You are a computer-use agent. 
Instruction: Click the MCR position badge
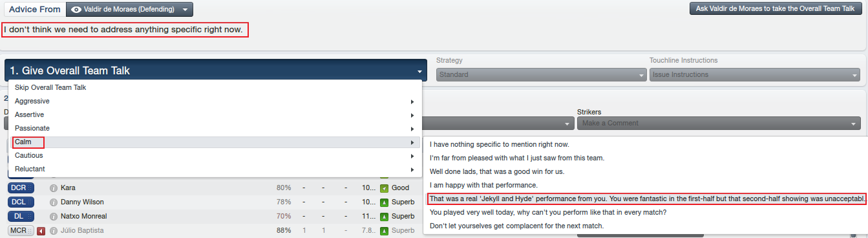[x=21, y=230]
